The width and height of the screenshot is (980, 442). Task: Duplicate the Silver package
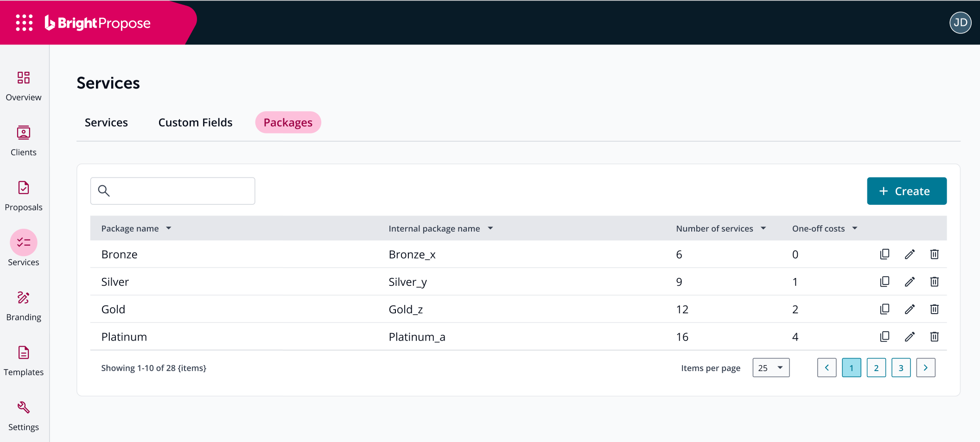click(885, 282)
